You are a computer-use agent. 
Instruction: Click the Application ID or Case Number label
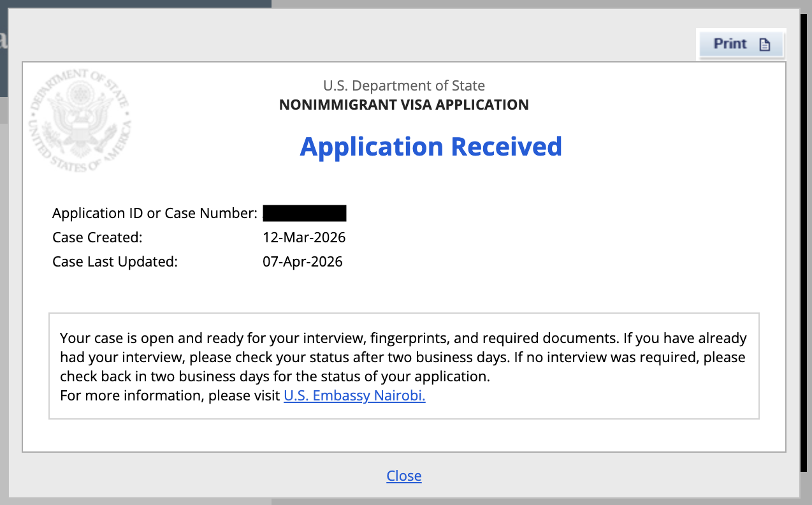tap(154, 213)
